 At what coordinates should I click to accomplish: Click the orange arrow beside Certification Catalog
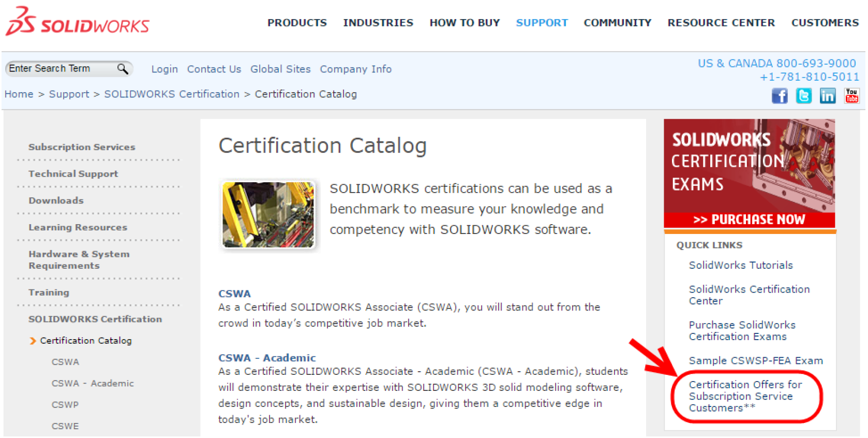33,341
